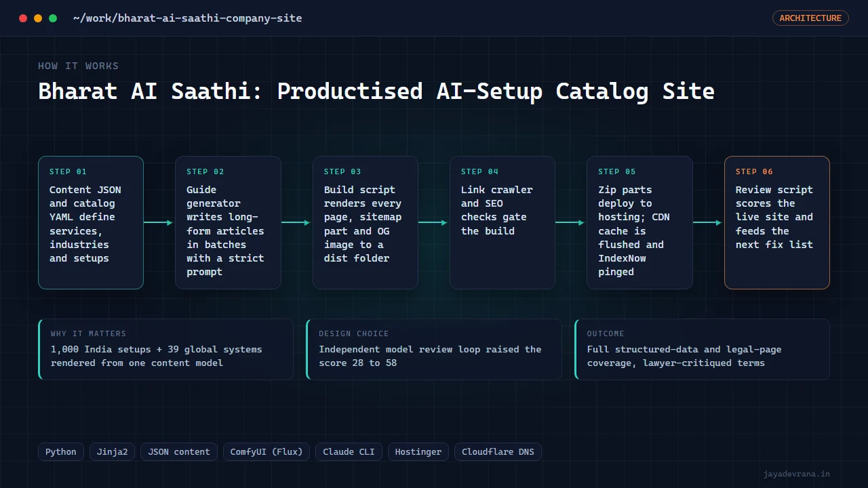Click the DESIGN CHOICE panel
Image resolution: width=868 pixels, height=488 pixels.
[x=434, y=349]
